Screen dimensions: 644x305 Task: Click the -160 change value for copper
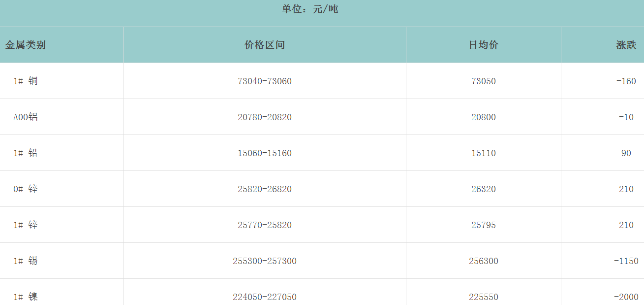[x=626, y=81]
